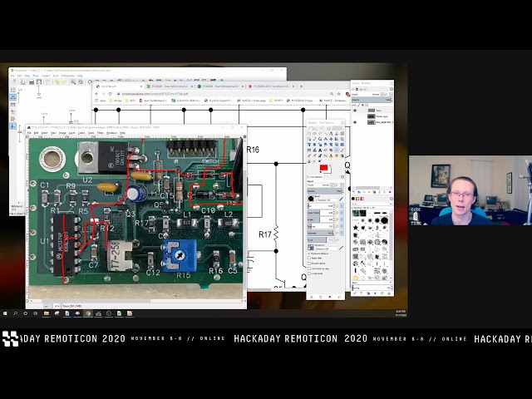532x399 pixels.
Task: Click the red delete tool preset icon
Action: (x=329, y=297)
